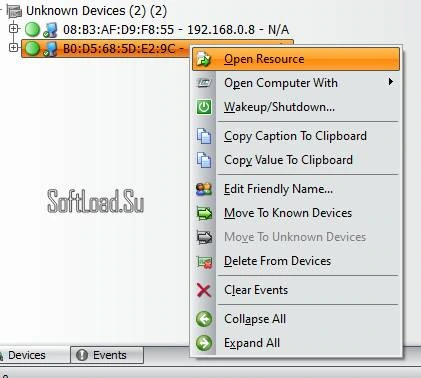Click the Copy Caption To Clipboard icon

204,136
